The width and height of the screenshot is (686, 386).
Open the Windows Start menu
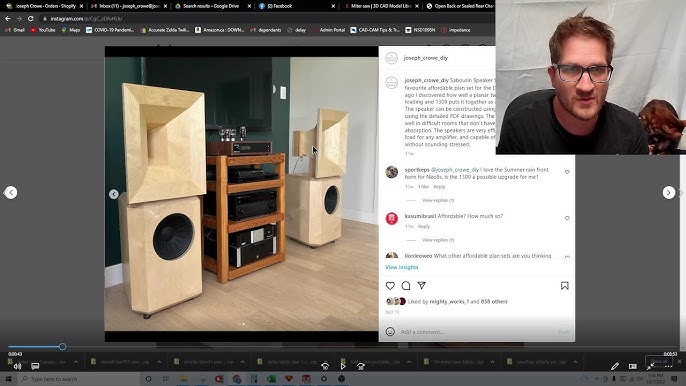tap(8, 379)
